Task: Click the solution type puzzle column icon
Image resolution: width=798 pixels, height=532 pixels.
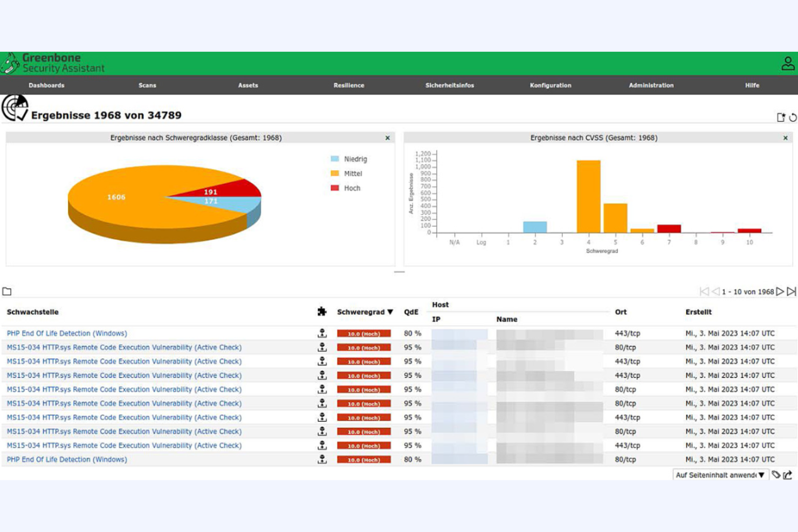Action: pyautogui.click(x=322, y=312)
